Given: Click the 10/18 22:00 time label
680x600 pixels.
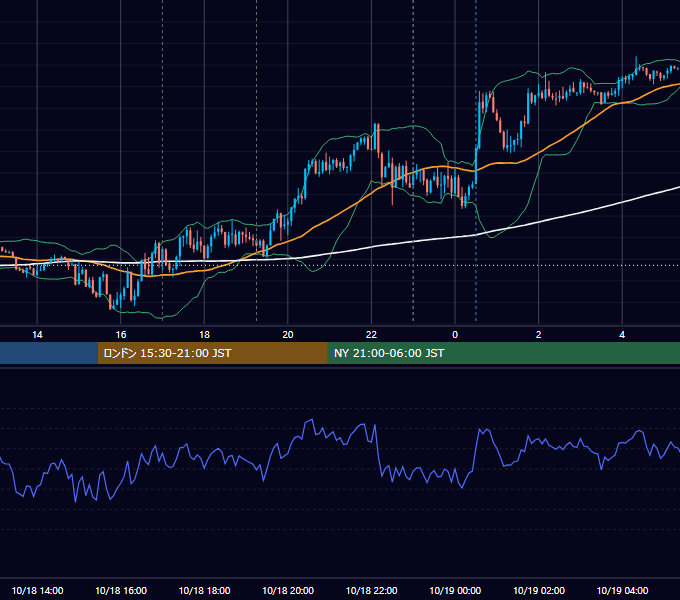Looking at the screenshot, I should pyautogui.click(x=371, y=590).
